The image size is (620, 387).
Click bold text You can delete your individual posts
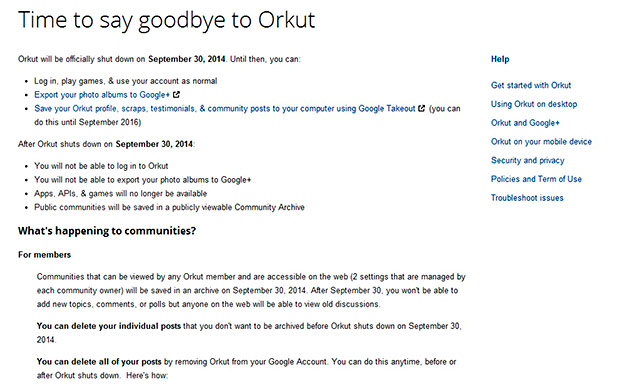(109, 327)
